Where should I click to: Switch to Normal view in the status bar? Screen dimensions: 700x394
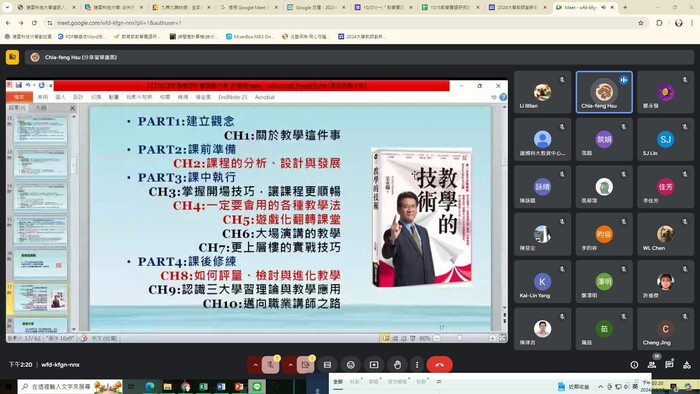click(x=385, y=339)
